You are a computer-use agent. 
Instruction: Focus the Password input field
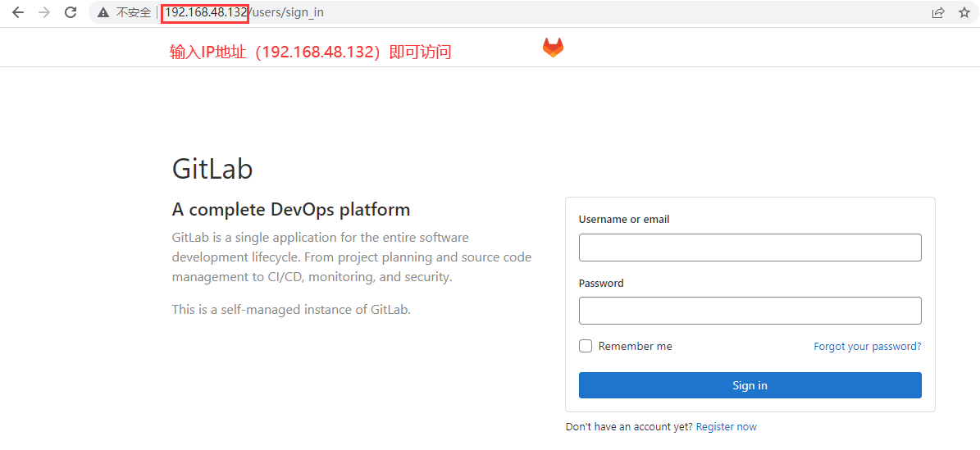click(x=750, y=311)
